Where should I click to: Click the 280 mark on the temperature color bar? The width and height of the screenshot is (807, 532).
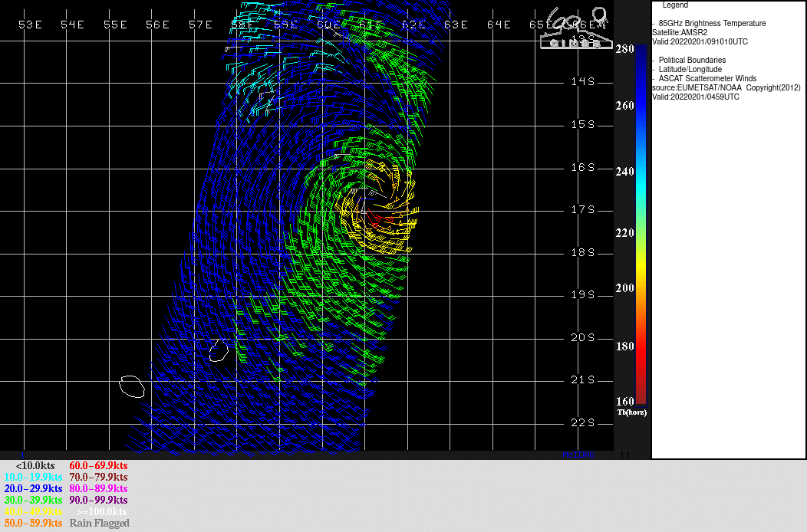click(624, 49)
